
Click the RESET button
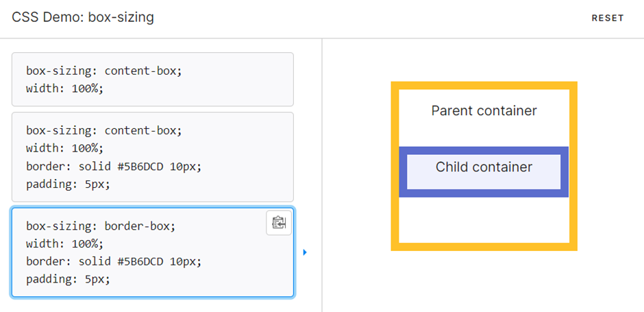pos(608,18)
